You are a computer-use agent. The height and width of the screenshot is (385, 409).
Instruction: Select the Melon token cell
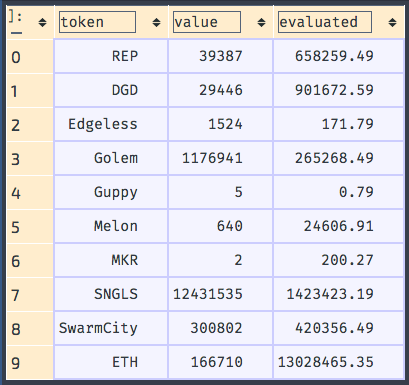point(111,226)
